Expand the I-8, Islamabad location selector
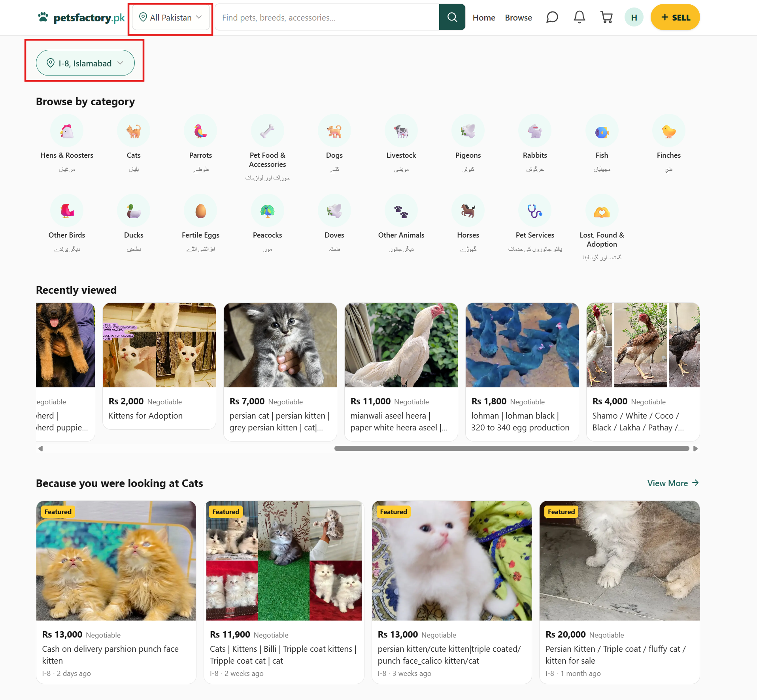The image size is (757, 700). coord(85,63)
